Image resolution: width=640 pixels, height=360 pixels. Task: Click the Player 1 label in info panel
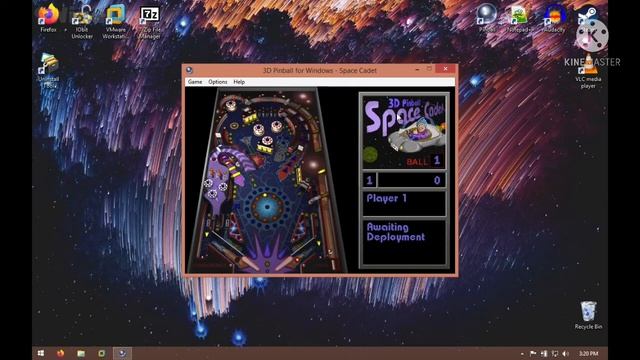click(386, 198)
